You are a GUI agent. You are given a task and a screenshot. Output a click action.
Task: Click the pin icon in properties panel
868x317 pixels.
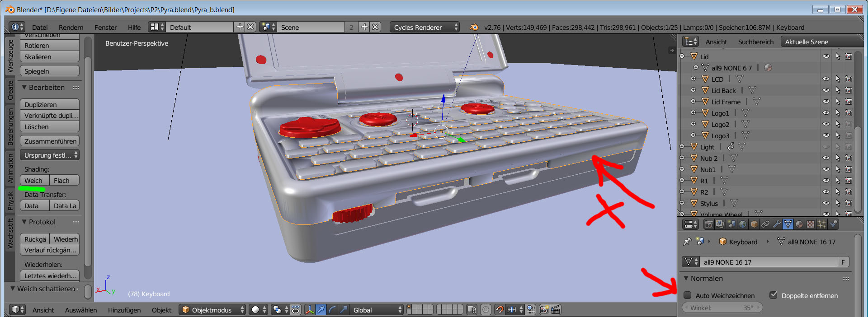(x=687, y=242)
